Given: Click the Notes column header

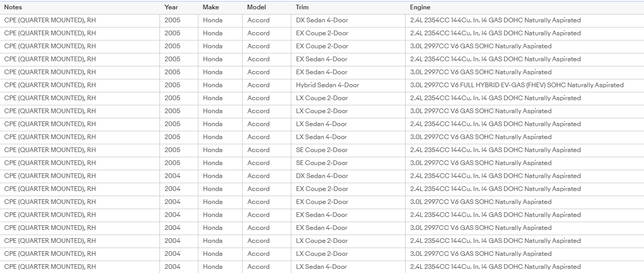Looking at the screenshot, I should tap(80, 7).
